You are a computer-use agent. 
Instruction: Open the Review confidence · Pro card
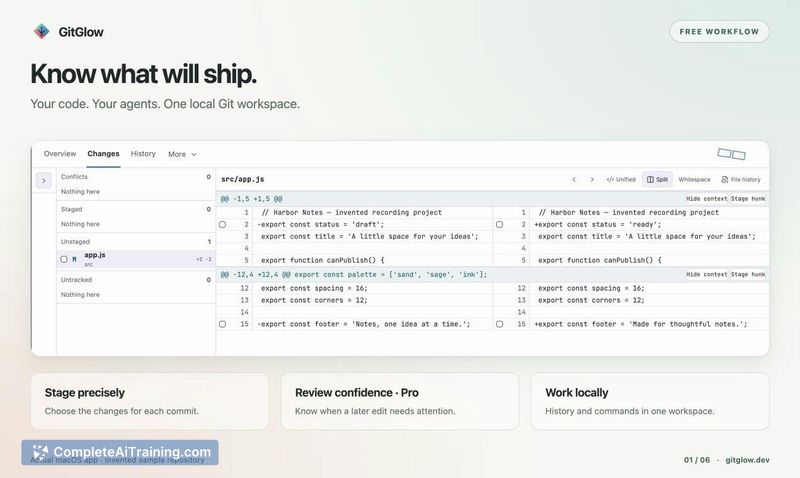[399, 401]
